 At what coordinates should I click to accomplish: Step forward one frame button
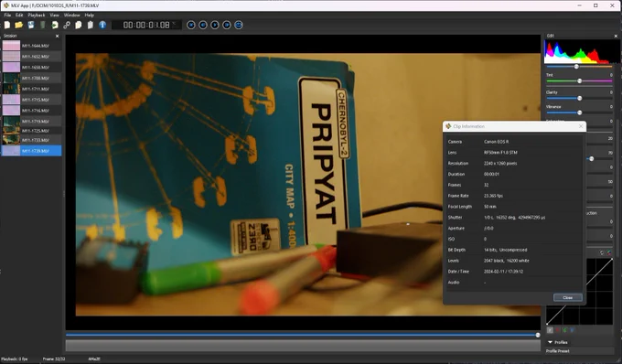[227, 25]
